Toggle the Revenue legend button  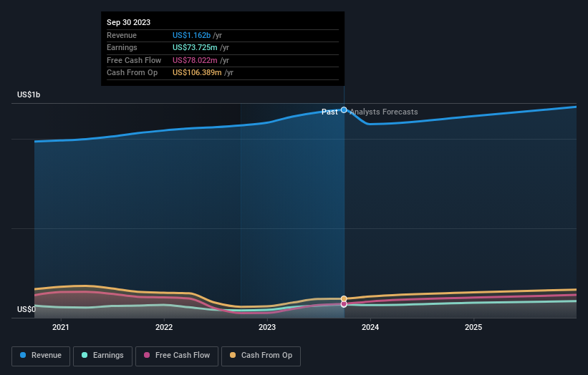[x=41, y=356]
